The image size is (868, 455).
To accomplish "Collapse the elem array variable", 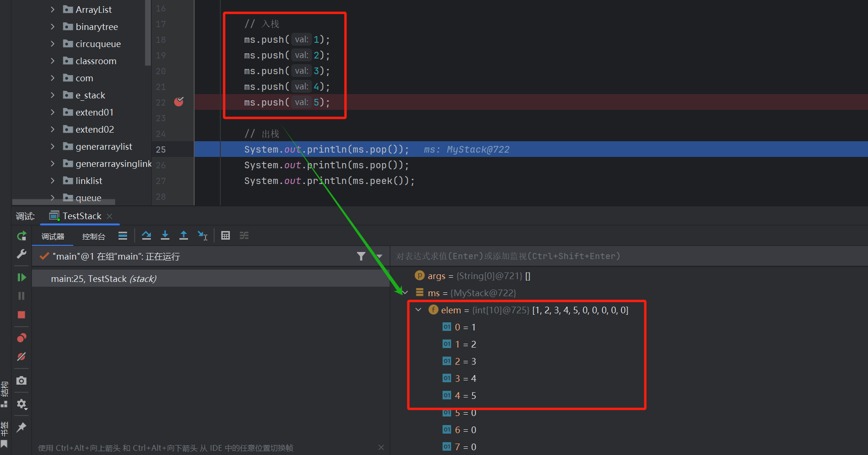I will pos(418,310).
